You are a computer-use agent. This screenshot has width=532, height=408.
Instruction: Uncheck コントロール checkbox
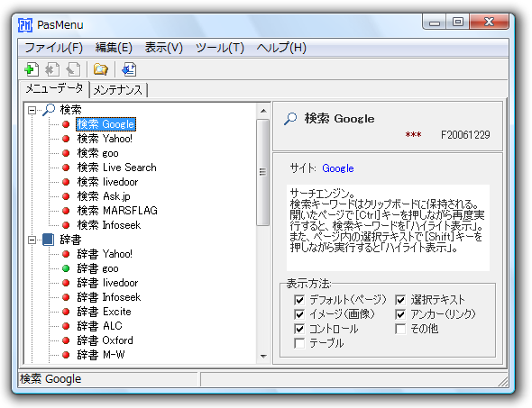pos(299,329)
